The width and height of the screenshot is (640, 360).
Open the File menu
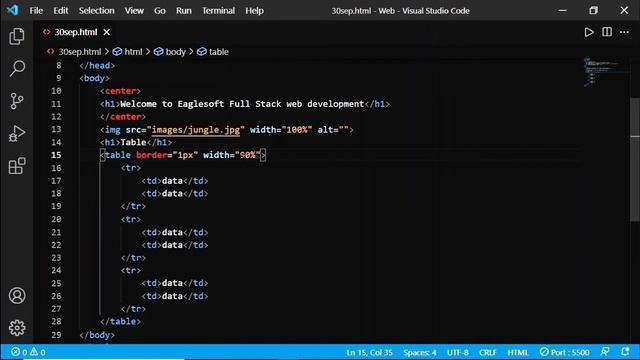(x=36, y=11)
